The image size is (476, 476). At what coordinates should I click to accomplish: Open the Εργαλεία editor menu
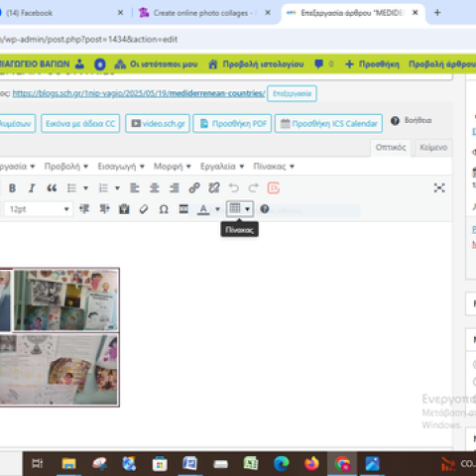coord(222,167)
